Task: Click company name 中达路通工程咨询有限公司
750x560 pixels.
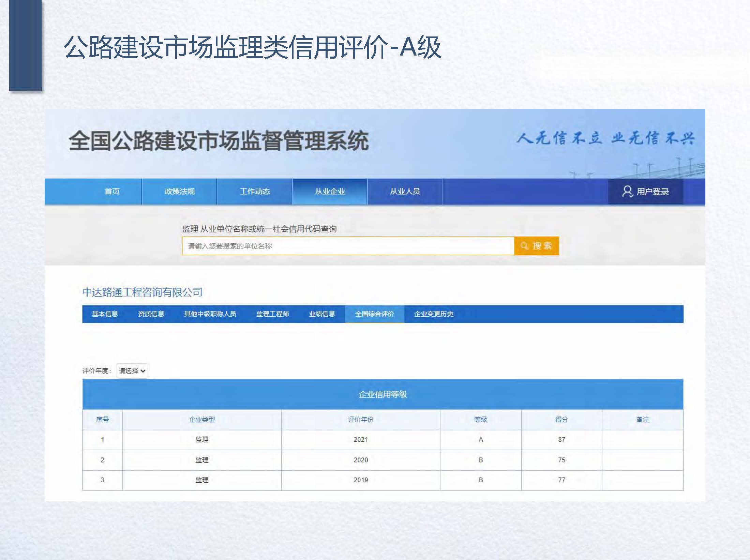Action: pyautogui.click(x=142, y=292)
